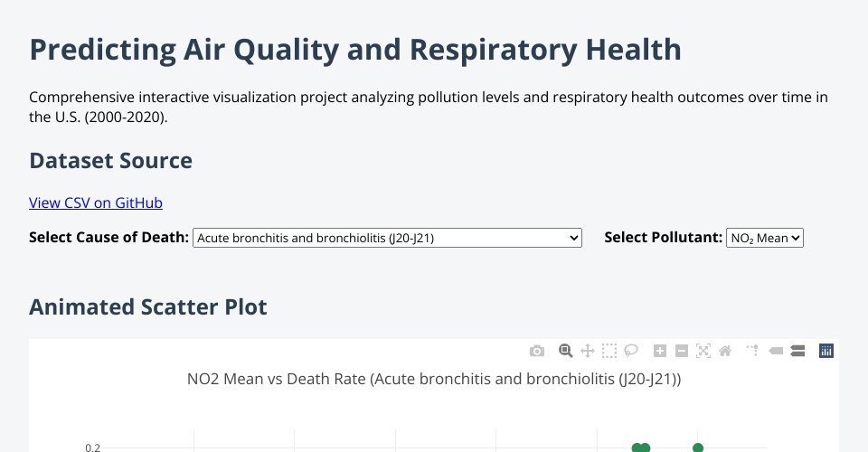The image size is (868, 452).
Task: Click the Animated Scatter Plot heading
Action: pos(148,307)
